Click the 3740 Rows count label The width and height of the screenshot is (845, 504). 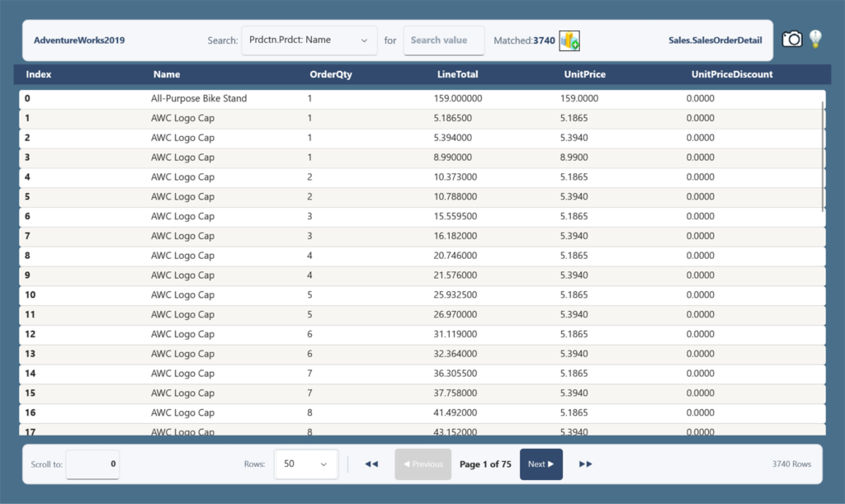(791, 464)
